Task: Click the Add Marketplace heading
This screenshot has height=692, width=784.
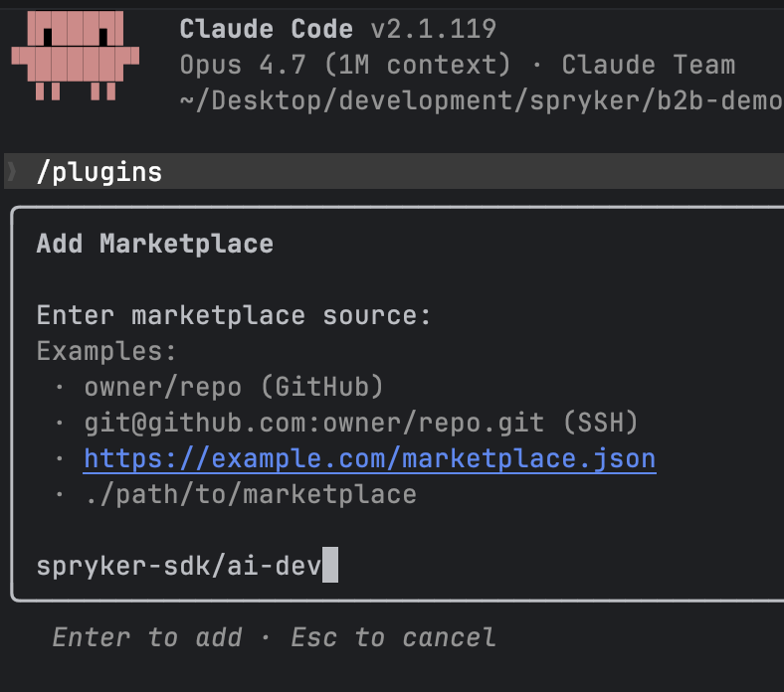Action: coord(155,244)
